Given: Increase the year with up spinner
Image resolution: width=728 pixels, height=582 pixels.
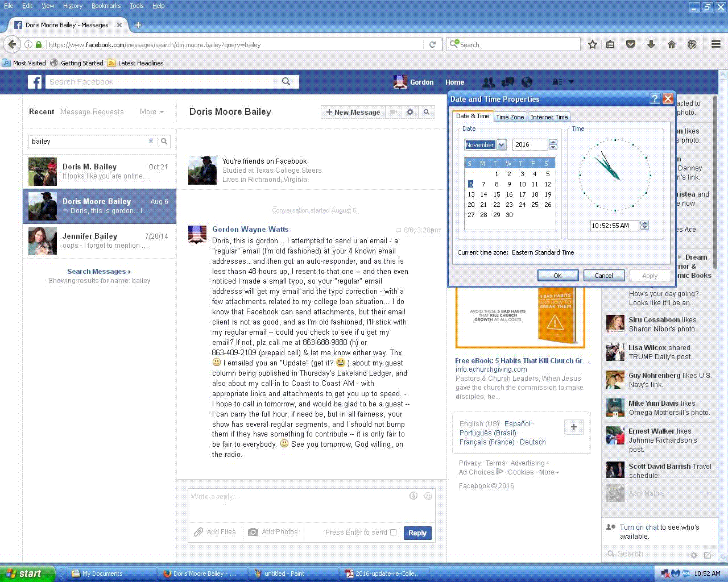Looking at the screenshot, I should coord(553,142).
